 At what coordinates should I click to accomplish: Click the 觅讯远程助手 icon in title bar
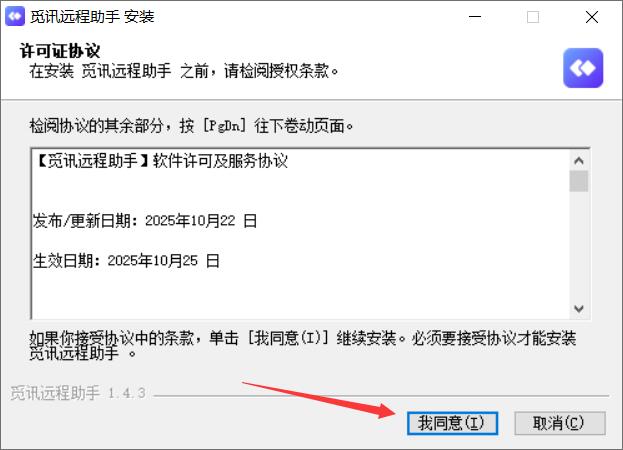point(15,17)
